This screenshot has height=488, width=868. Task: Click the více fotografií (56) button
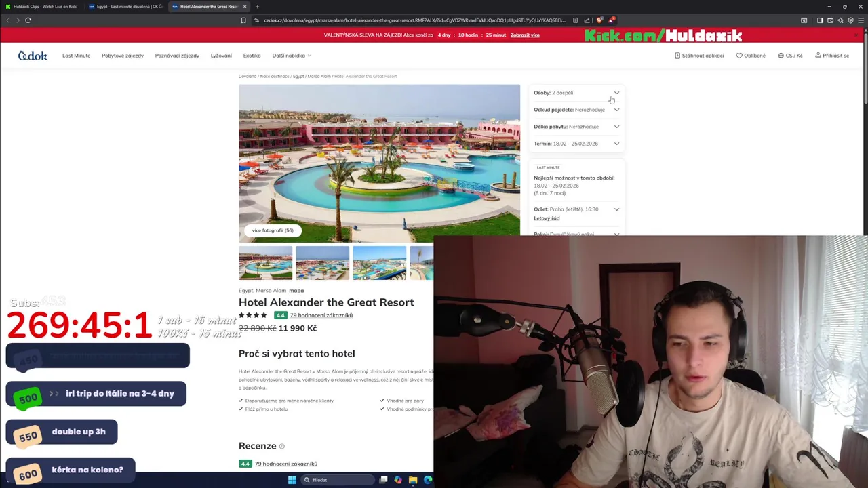tap(273, 230)
